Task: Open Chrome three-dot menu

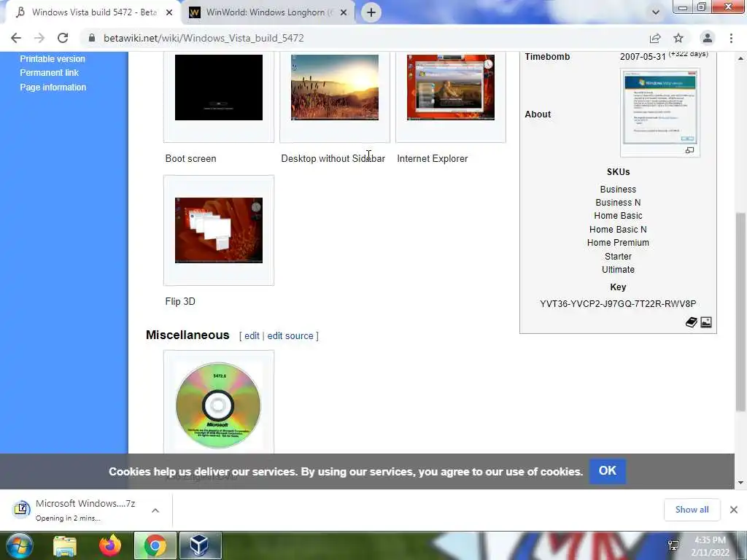Action: click(731, 38)
